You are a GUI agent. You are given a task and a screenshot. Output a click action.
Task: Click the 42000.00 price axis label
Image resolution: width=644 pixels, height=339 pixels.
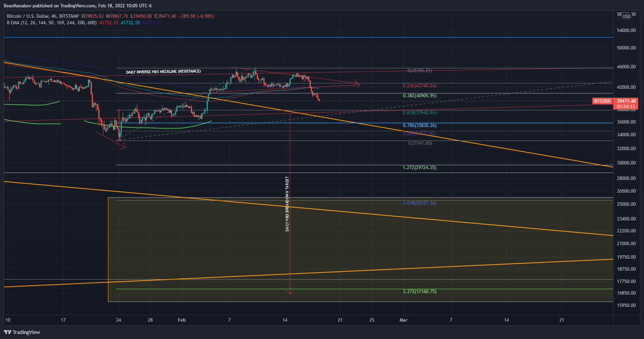tap(626, 87)
